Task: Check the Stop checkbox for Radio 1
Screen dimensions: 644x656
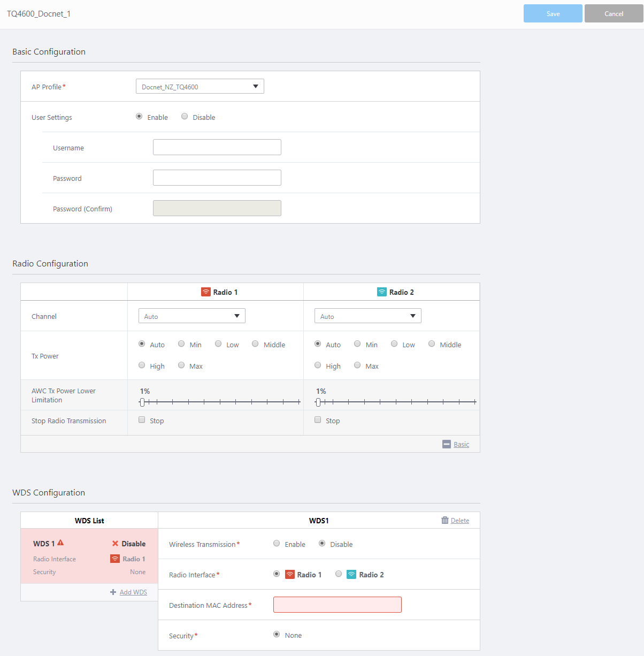Action: [x=142, y=420]
